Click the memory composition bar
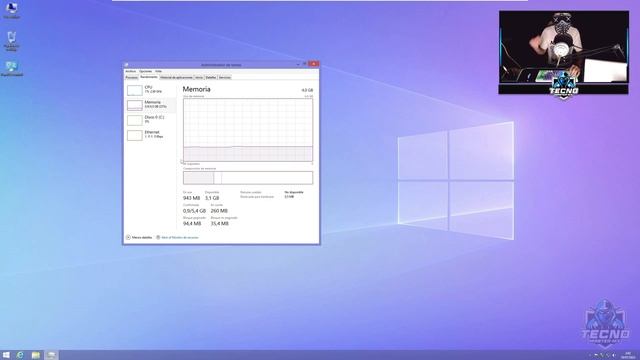Screen dimensions: 640x360 click(x=248, y=178)
